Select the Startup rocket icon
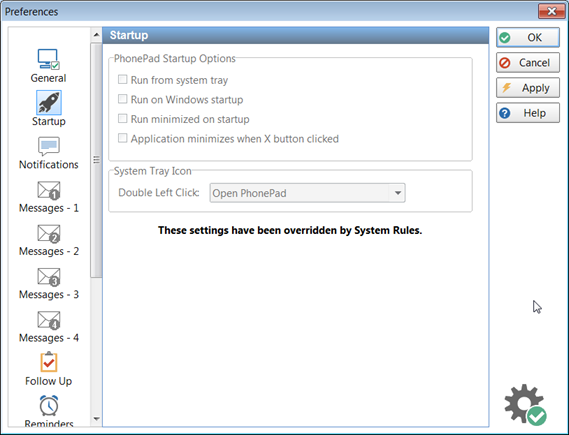This screenshot has height=435, width=569. pyautogui.click(x=49, y=102)
